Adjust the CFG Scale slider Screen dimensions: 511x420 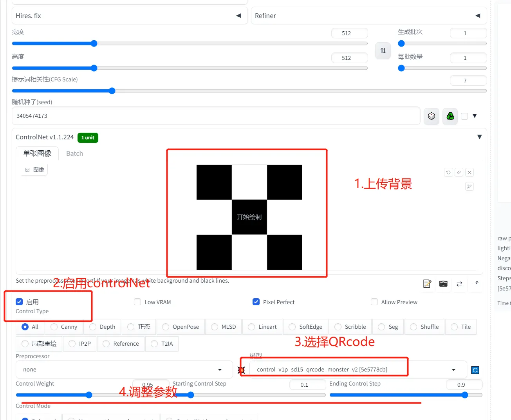[249, 91]
